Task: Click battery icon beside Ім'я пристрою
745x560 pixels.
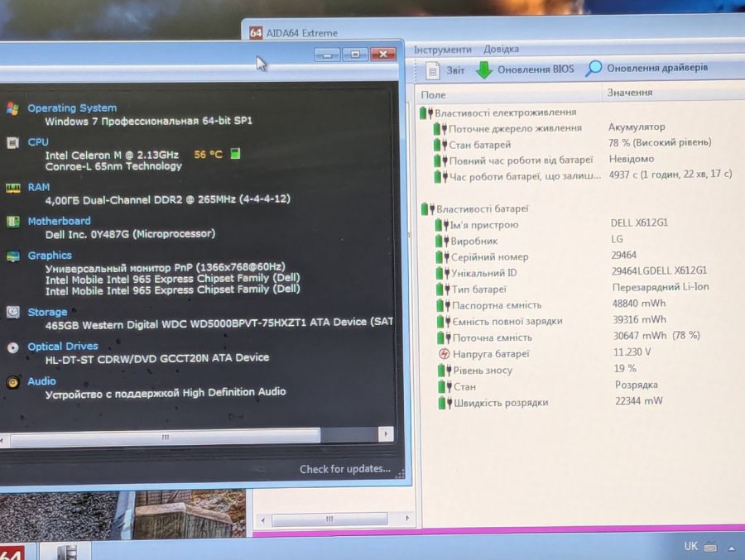Action: (x=442, y=225)
